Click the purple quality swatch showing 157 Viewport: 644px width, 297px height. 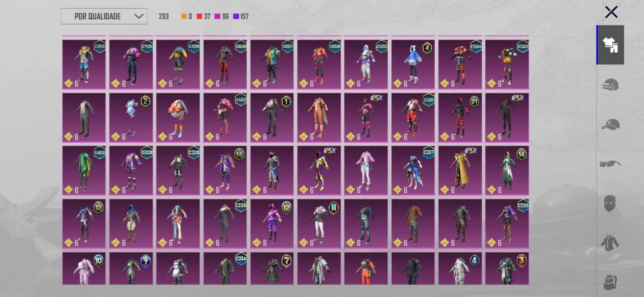236,17
